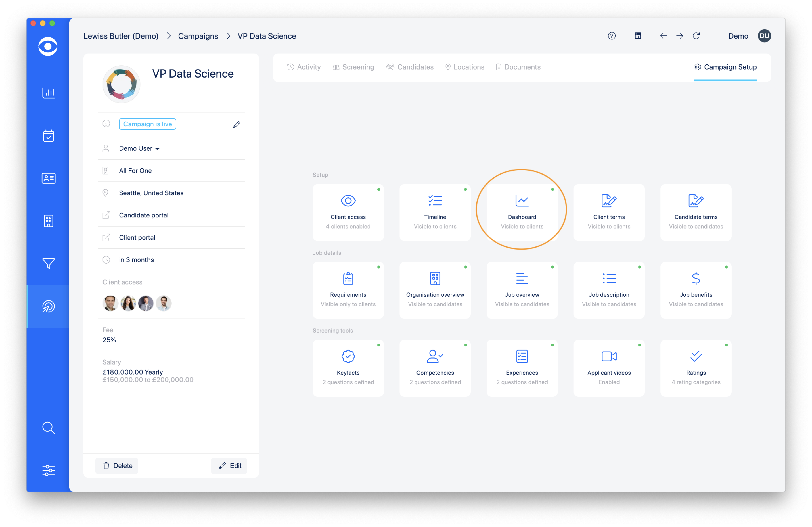Viewport: 812px width, 527px height.
Task: Open the contact card icon in sidebar
Action: [48, 178]
